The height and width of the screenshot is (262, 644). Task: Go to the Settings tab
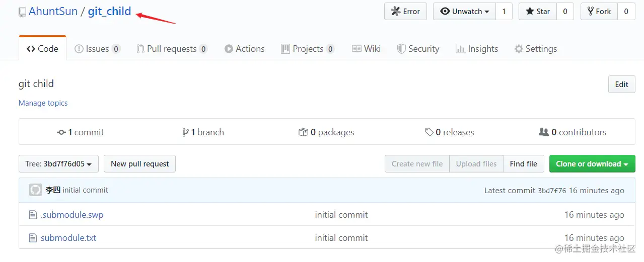535,49
